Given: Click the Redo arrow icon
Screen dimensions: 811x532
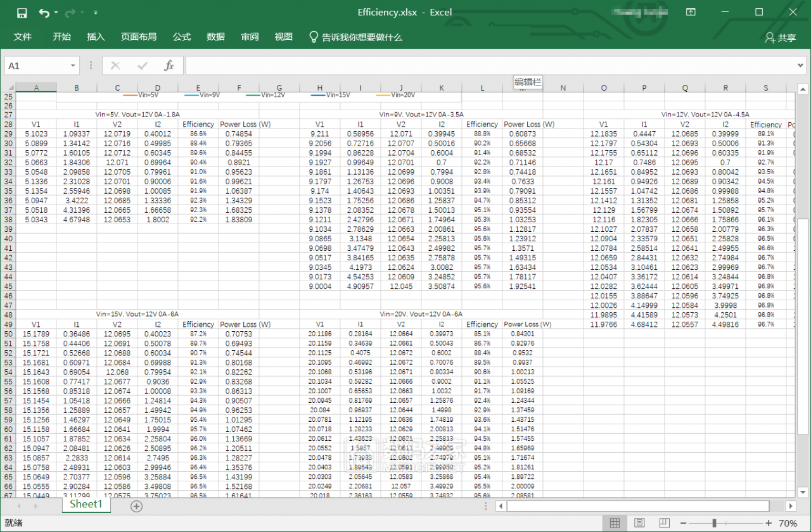Looking at the screenshot, I should (x=70, y=13).
